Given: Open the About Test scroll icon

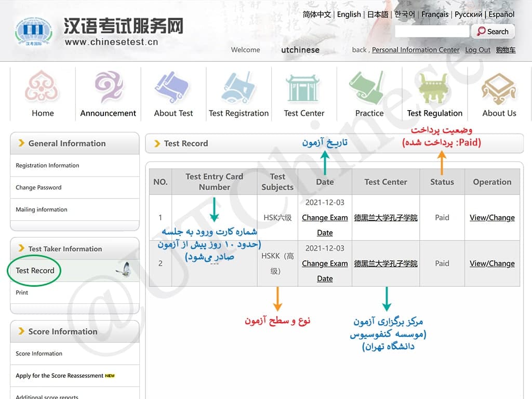Looking at the screenshot, I should click(172, 87).
